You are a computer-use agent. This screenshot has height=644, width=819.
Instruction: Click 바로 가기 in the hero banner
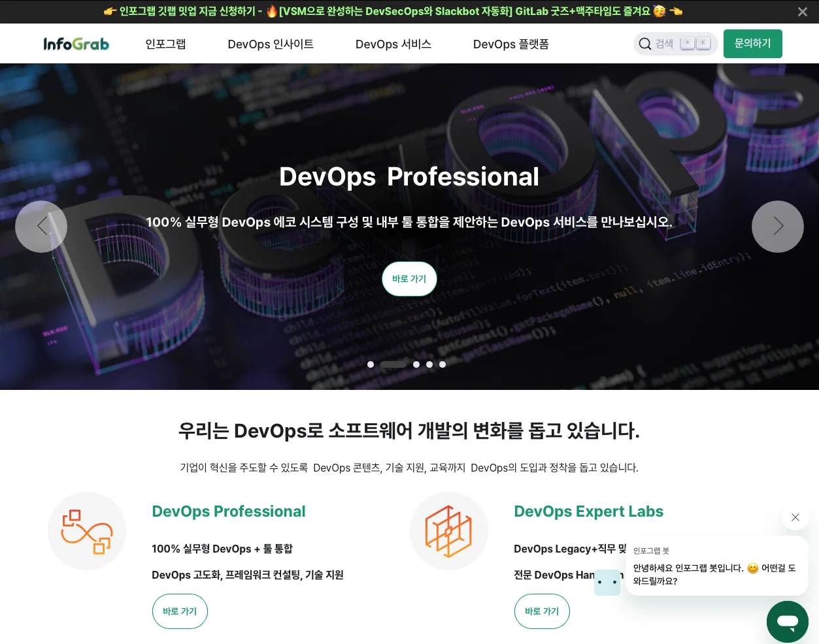pos(409,278)
